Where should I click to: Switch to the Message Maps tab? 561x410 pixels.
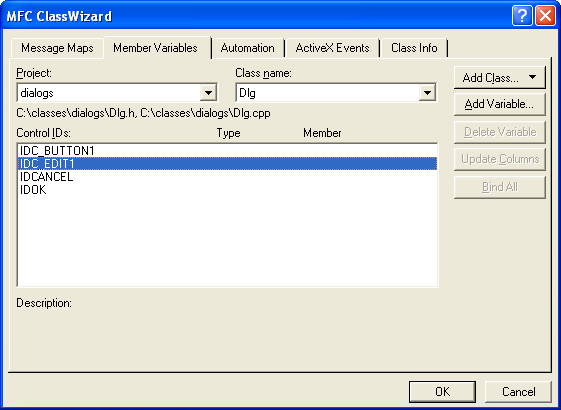pyautogui.click(x=57, y=48)
